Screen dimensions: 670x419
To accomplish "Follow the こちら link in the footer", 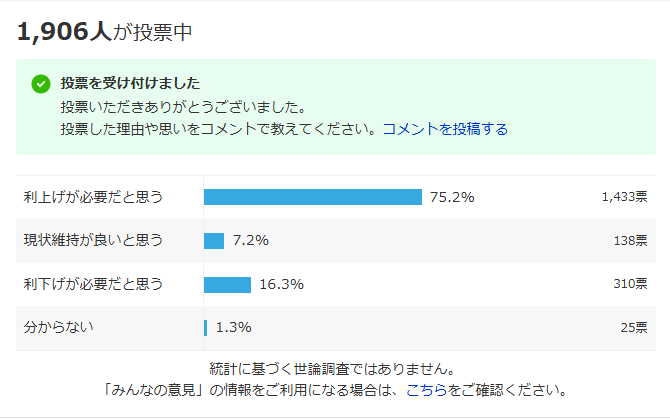I will click(426, 390).
